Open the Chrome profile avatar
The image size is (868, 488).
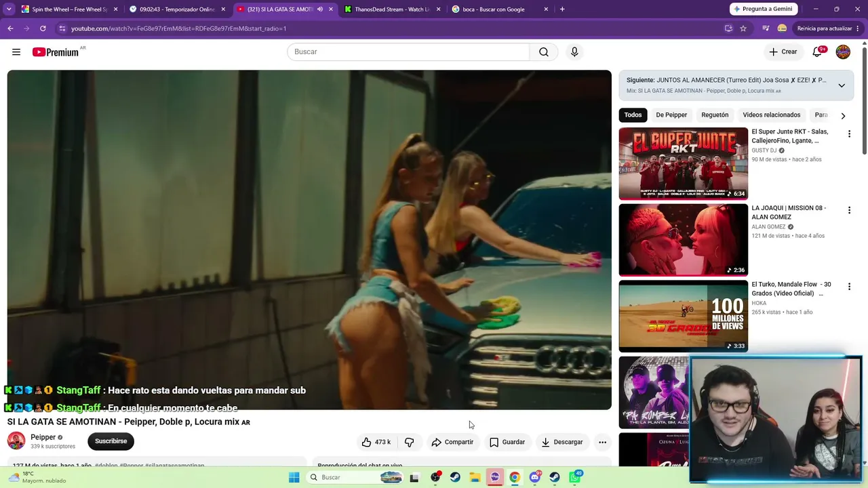[782, 28]
